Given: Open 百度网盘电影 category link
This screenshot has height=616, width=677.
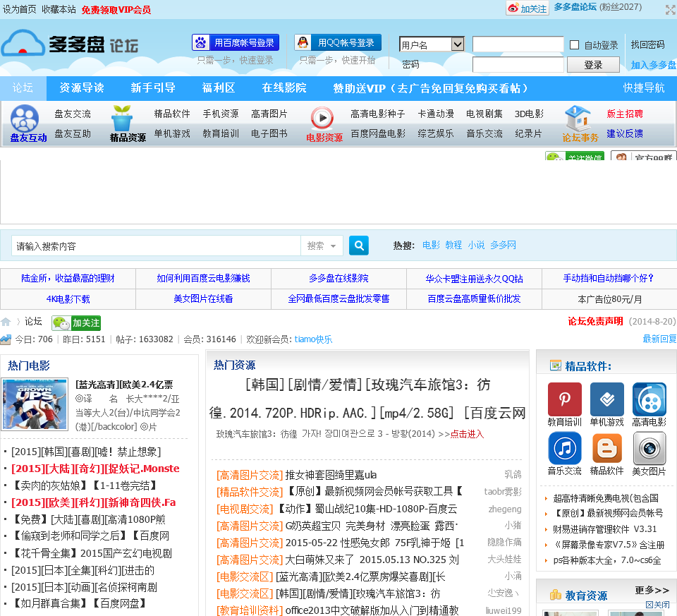Looking at the screenshot, I should pos(378,133).
